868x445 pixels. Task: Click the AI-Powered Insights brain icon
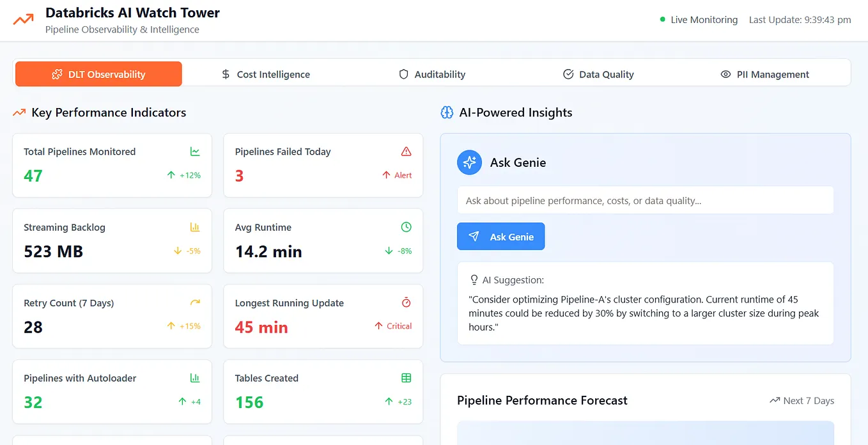tap(446, 112)
